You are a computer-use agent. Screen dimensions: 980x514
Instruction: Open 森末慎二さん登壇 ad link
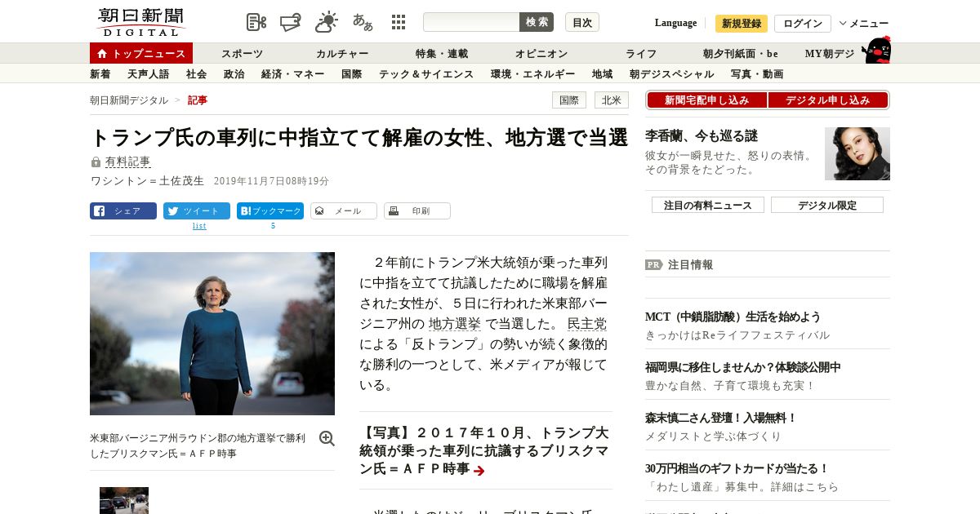720,418
